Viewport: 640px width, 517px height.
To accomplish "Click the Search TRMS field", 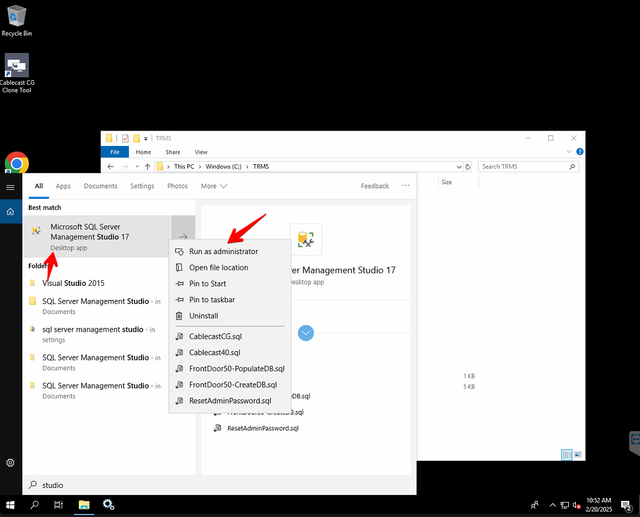I will (x=528, y=166).
